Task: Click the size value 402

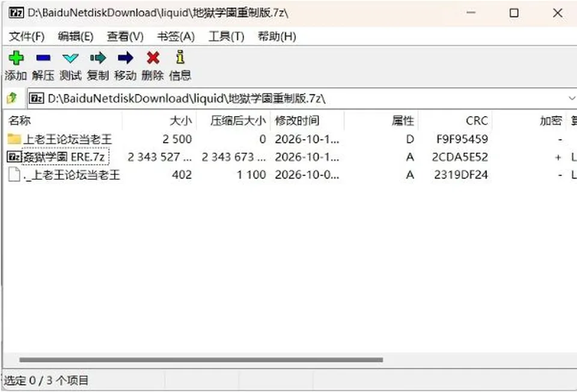Action: (182, 175)
